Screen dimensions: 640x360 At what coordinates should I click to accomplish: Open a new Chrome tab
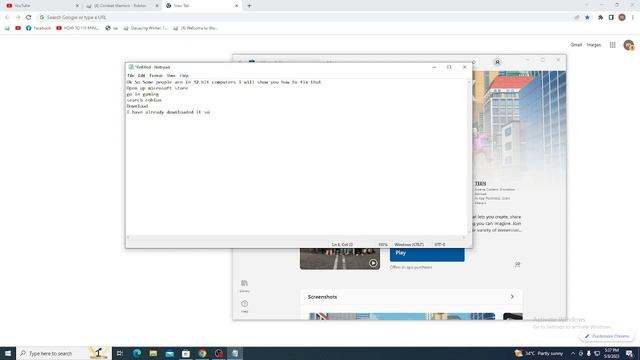[x=249, y=6]
